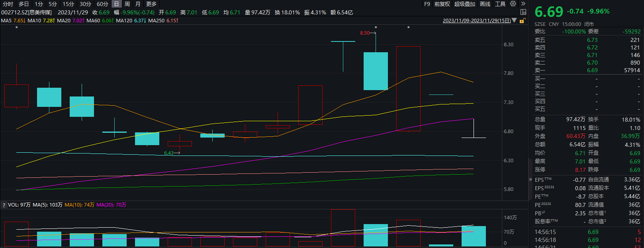Click the MA120 6.37 indicator label
Viewport: 644px width, 248px height.
coord(131,20)
